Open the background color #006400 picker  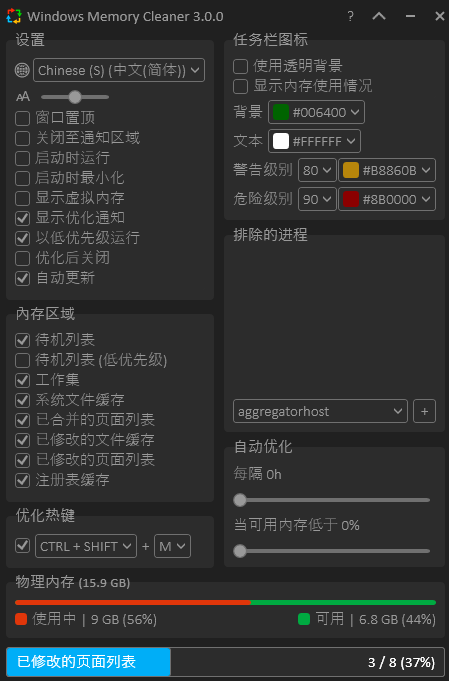coord(316,112)
